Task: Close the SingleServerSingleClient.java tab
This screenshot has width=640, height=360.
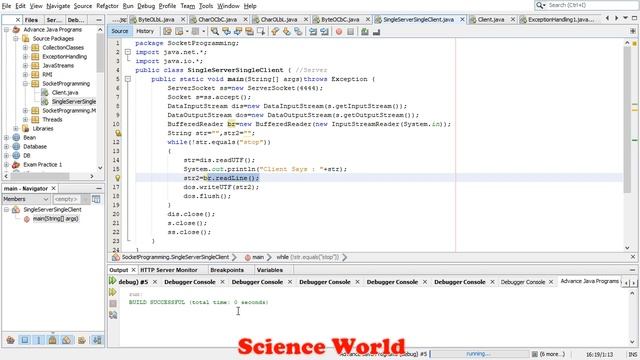Action: [x=462, y=20]
